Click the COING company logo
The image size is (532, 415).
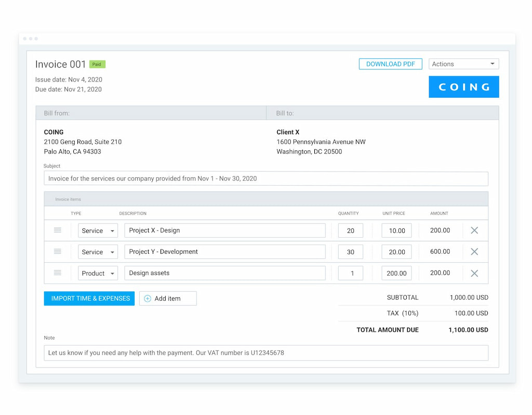coord(463,87)
